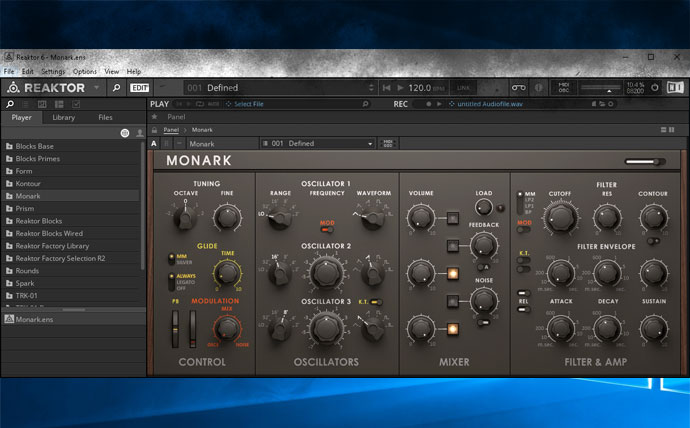The width and height of the screenshot is (690, 428).
Task: Open the File menu
Action: 9,71
